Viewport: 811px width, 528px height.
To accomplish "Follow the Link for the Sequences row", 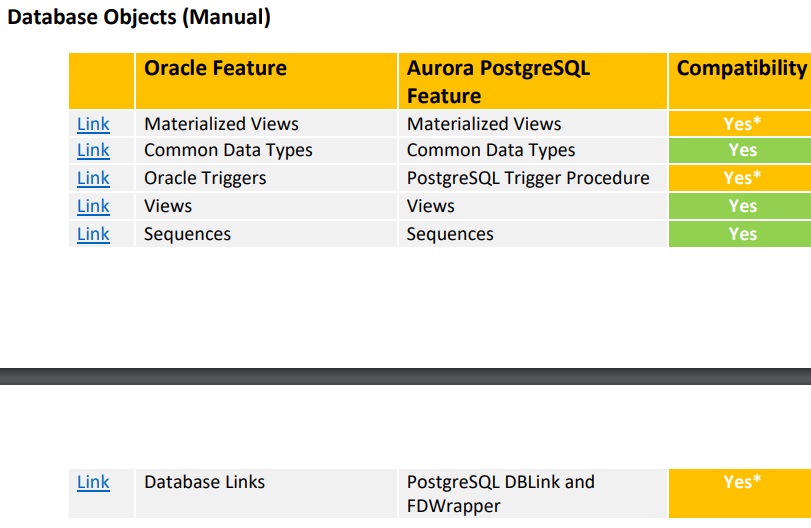I will pos(93,234).
